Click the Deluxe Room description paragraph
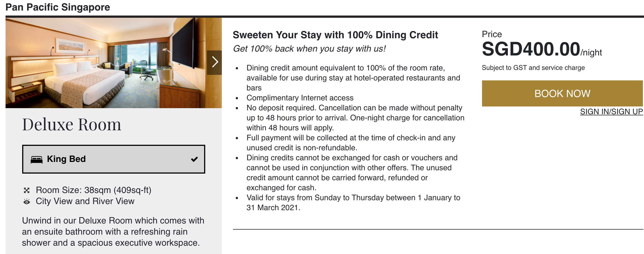The image size is (644, 254). [x=113, y=232]
